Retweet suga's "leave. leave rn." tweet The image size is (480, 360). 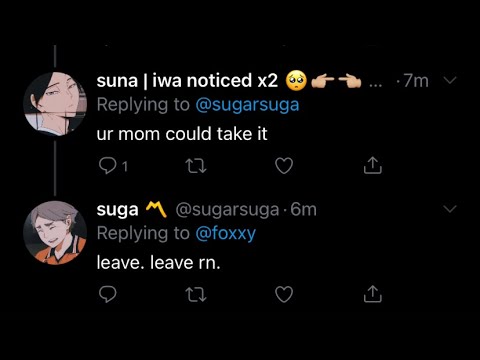coord(196,294)
